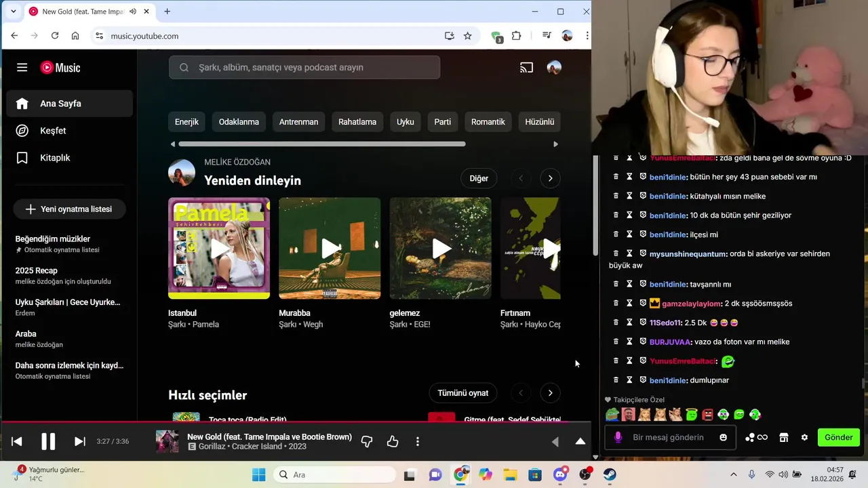
Task: Open the chat shop icon
Action: [x=784, y=437]
